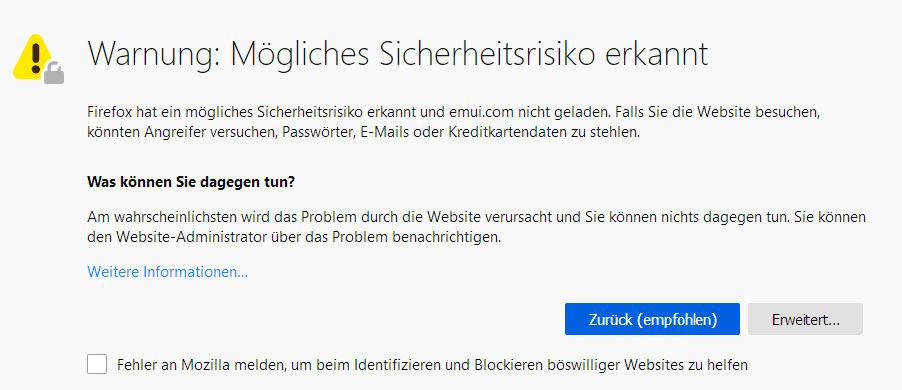Open the Weitere Informationen… link

point(167,271)
